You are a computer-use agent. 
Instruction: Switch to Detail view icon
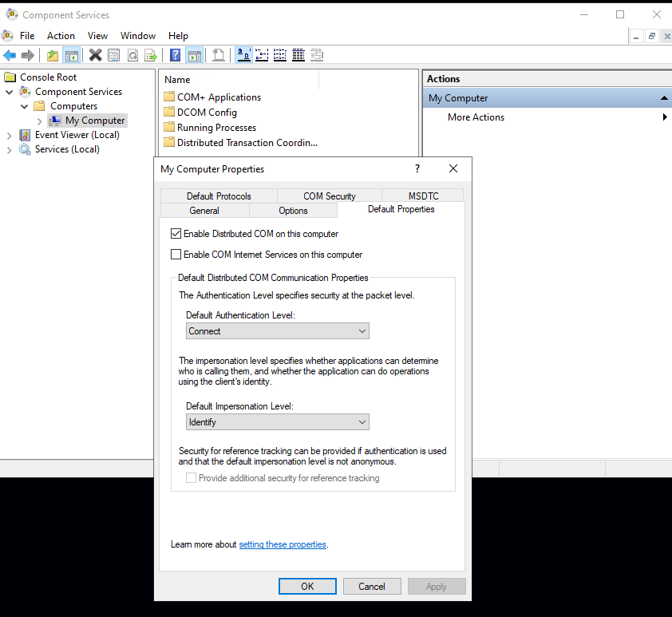[x=298, y=55]
